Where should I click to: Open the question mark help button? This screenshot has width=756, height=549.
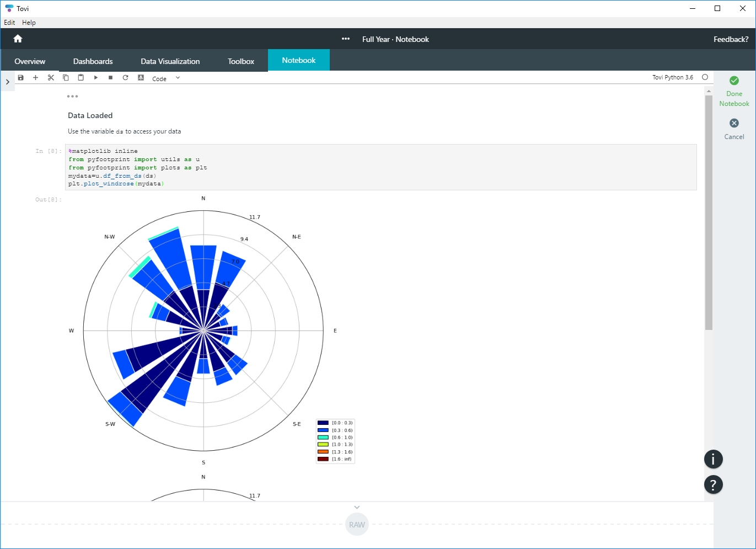click(713, 485)
